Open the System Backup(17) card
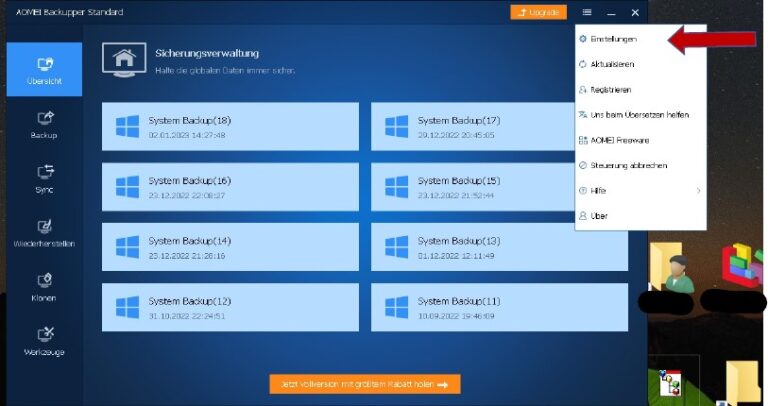This screenshot has width=768, height=406. [x=473, y=126]
